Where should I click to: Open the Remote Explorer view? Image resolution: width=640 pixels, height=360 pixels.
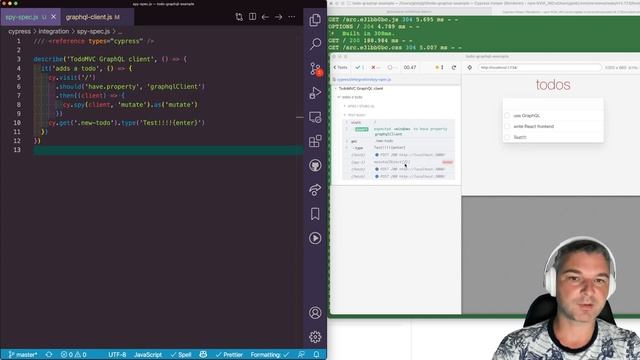pyautogui.click(x=315, y=118)
